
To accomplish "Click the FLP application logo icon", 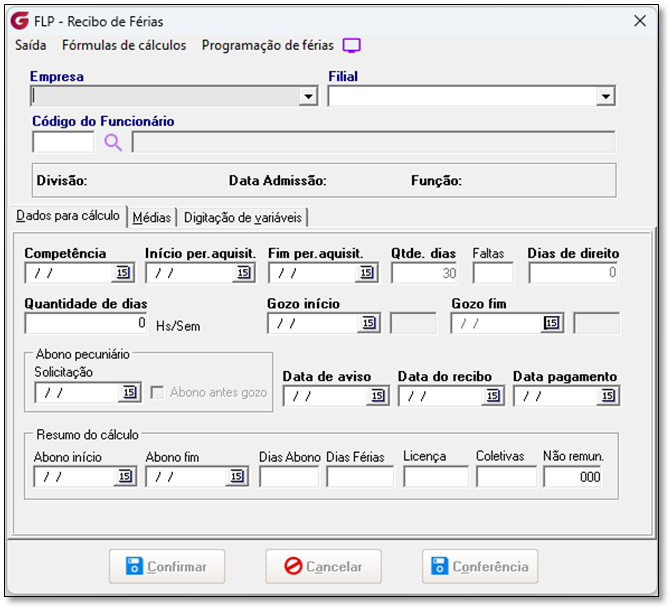I will point(19,21).
